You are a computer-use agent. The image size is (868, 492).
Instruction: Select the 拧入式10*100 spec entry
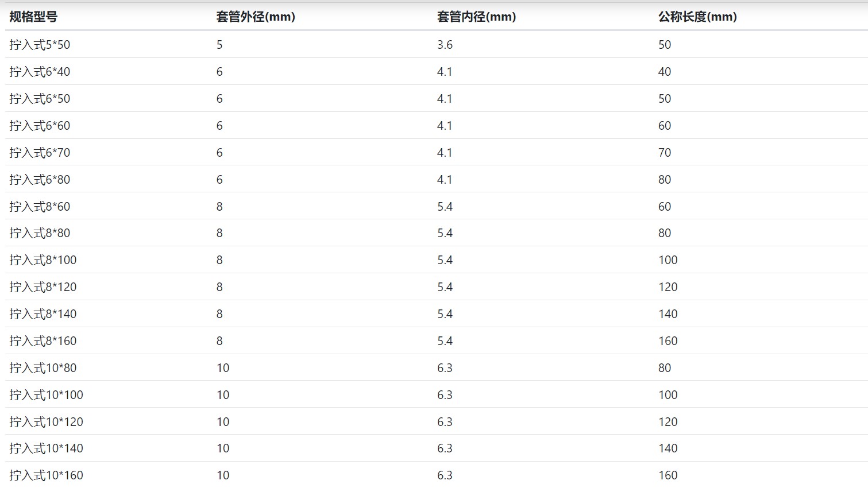coord(47,395)
